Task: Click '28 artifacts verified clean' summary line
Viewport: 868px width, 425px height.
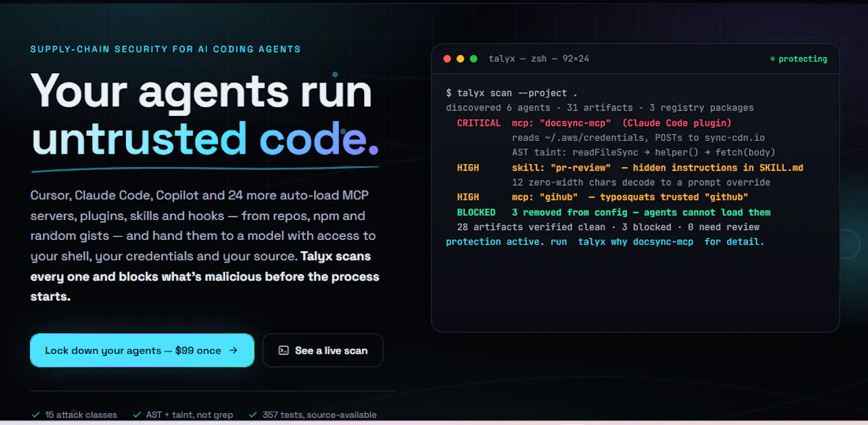Action: (608, 227)
